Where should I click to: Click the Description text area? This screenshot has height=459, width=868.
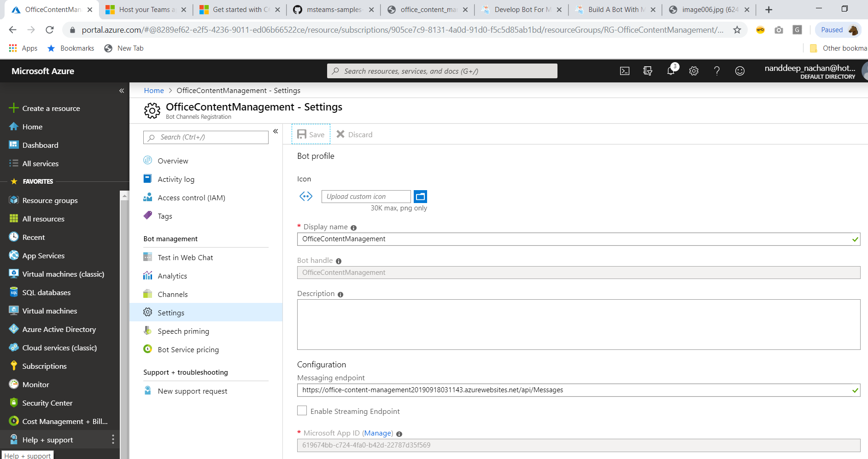[578, 325]
